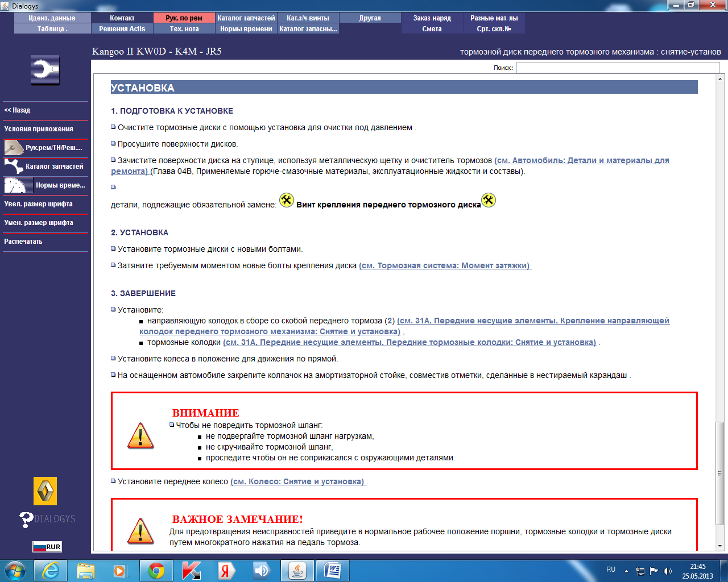Screen dimensions: 728x582
Task: Click the wrench icon in the left sidebar
Action: 45,70
